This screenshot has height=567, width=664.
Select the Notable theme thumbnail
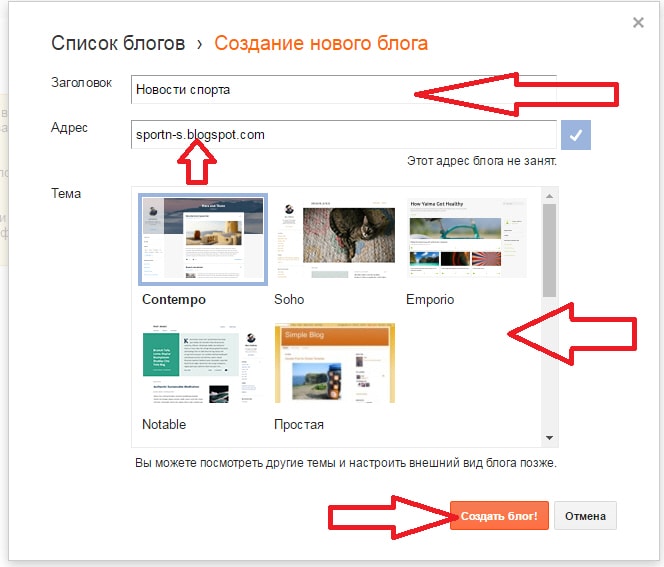coord(203,364)
